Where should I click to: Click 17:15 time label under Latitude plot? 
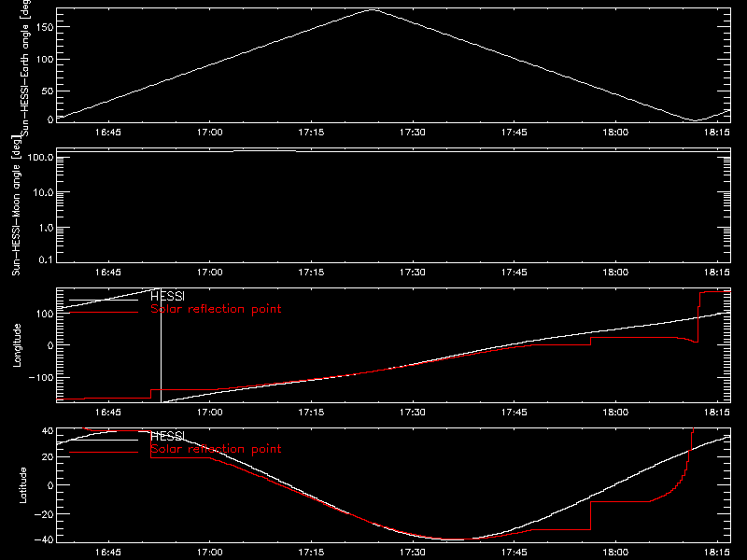[x=311, y=553]
